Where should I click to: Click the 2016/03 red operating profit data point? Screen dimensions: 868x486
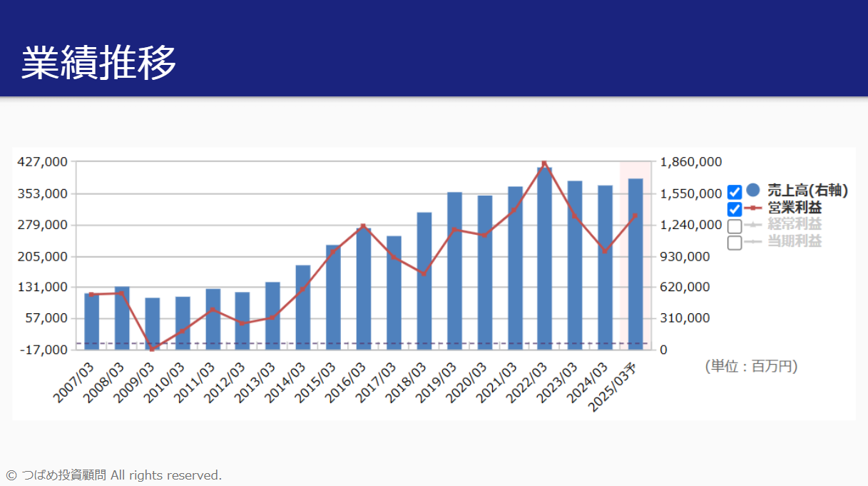pyautogui.click(x=363, y=226)
